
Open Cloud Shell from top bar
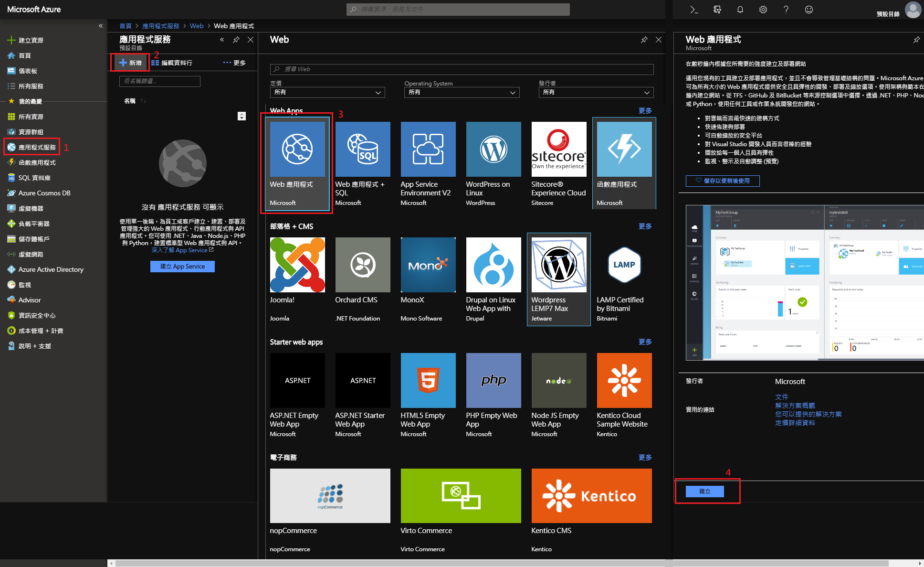[x=694, y=10]
